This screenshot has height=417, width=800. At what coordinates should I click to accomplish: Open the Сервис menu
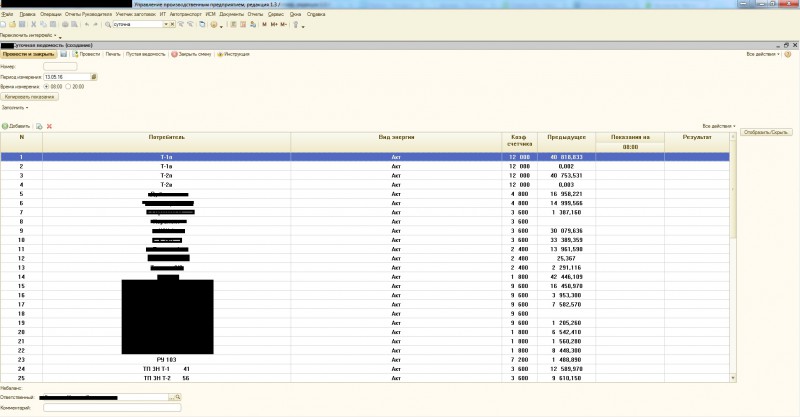276,14
